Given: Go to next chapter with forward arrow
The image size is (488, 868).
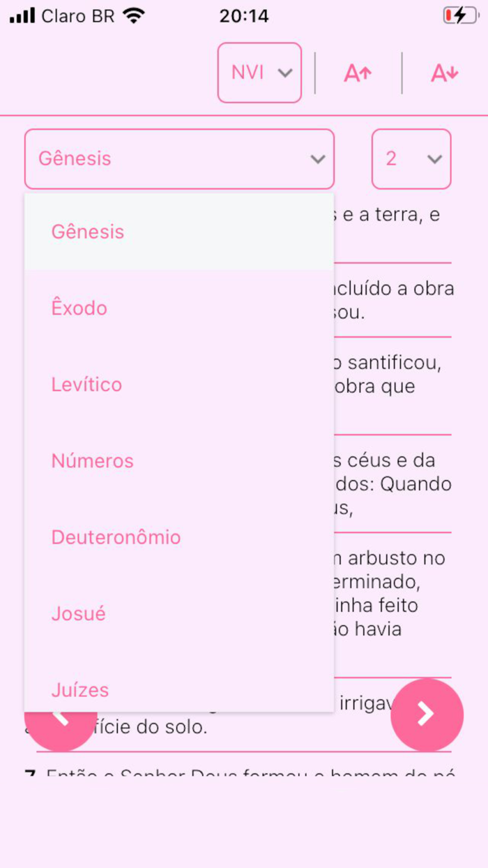Looking at the screenshot, I should point(427,714).
